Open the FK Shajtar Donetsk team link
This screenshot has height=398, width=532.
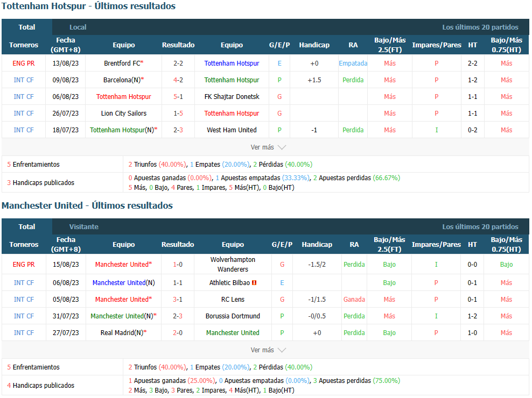(x=232, y=97)
